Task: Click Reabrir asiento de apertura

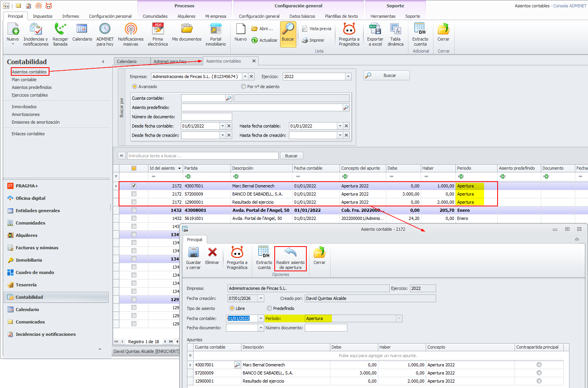Action: click(290, 259)
